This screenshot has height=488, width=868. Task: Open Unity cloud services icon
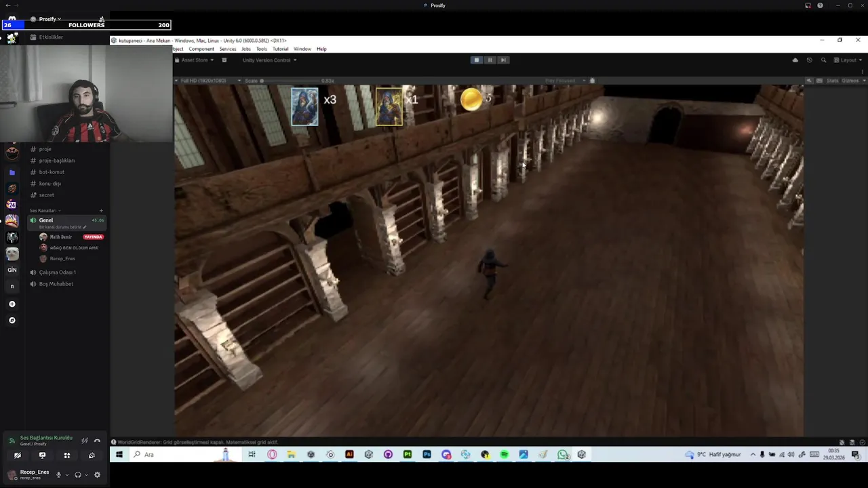pos(795,60)
